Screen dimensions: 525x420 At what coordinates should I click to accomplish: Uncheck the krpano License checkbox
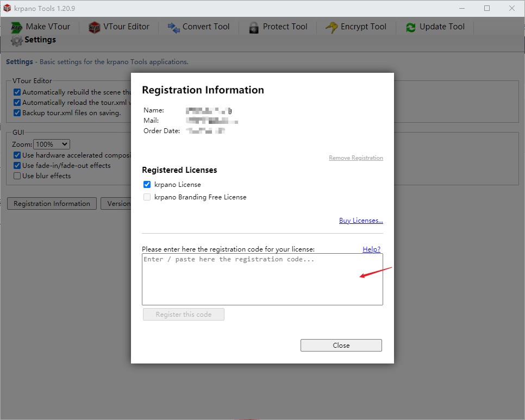[x=147, y=185]
